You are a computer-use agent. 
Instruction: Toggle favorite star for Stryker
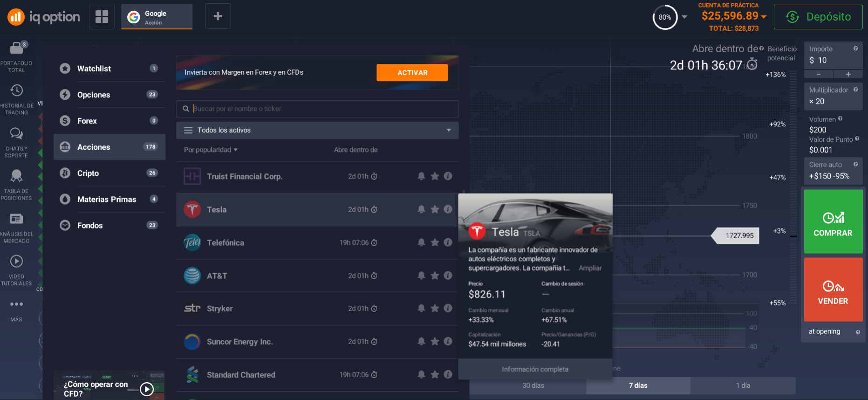pos(435,308)
